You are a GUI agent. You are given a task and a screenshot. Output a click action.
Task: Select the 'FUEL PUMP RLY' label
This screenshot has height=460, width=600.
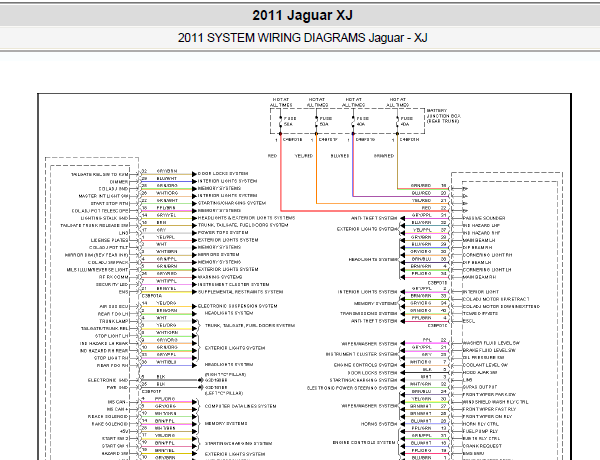[480, 431]
